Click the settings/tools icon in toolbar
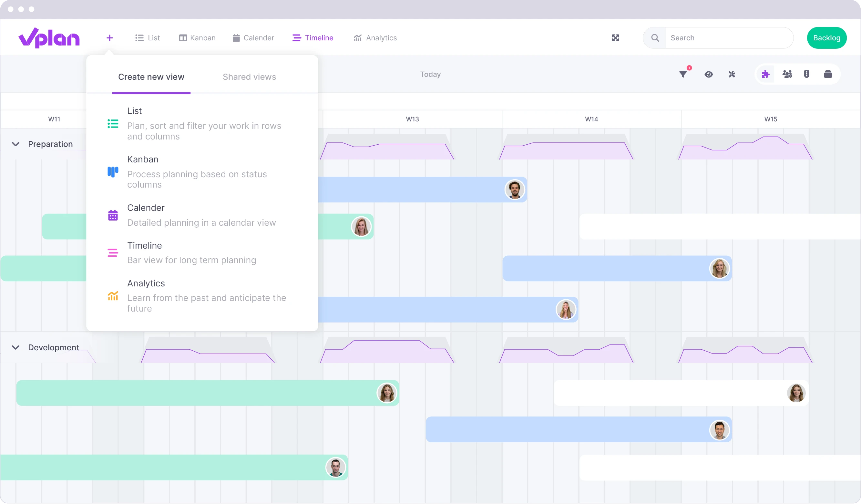This screenshot has height=504, width=861. pyautogui.click(x=732, y=74)
